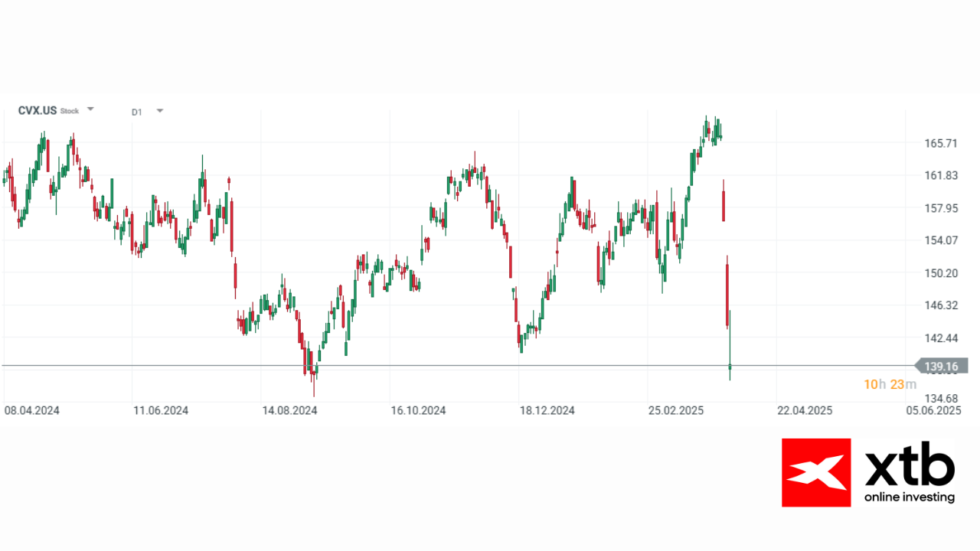The height and width of the screenshot is (551, 980).
Task: Click the 14.08.2024 date marker
Action: pyautogui.click(x=289, y=411)
